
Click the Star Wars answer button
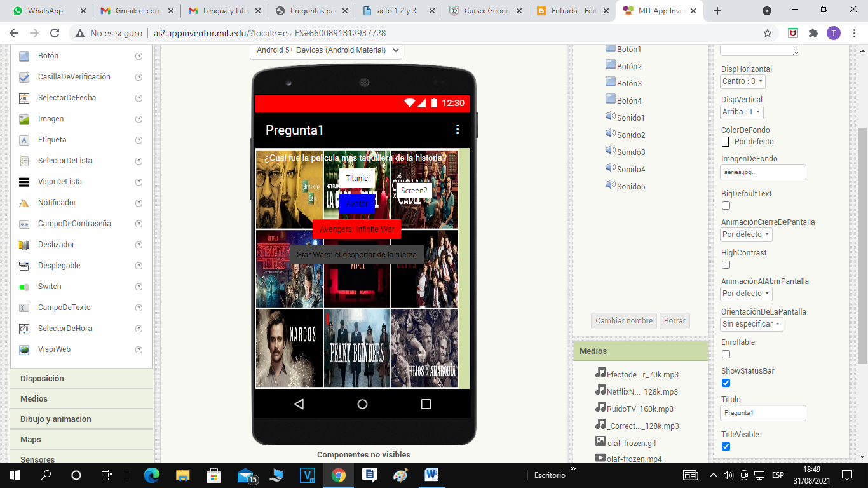tap(356, 255)
